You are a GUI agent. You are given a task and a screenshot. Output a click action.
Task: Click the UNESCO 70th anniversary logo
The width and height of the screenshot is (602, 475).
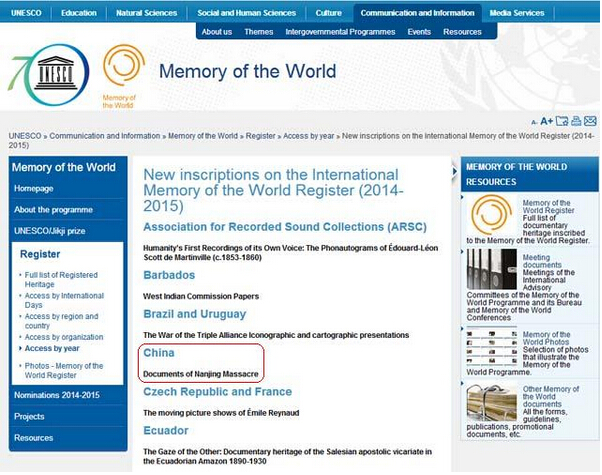tap(49, 75)
